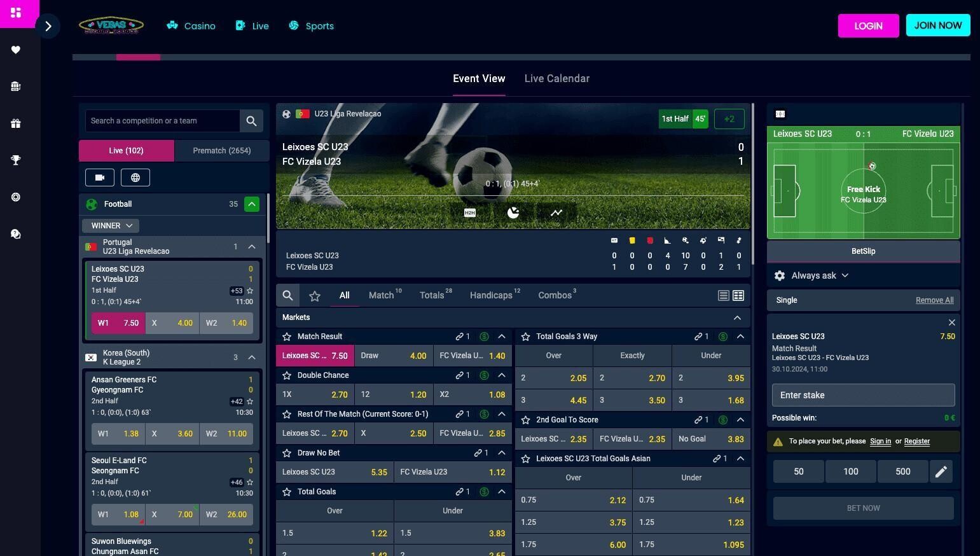The width and height of the screenshot is (980, 556).
Task: Open the Always ask dropdown
Action: point(820,275)
